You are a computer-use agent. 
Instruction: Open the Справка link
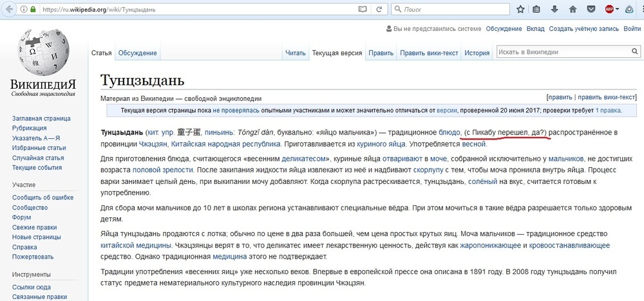click(x=24, y=247)
